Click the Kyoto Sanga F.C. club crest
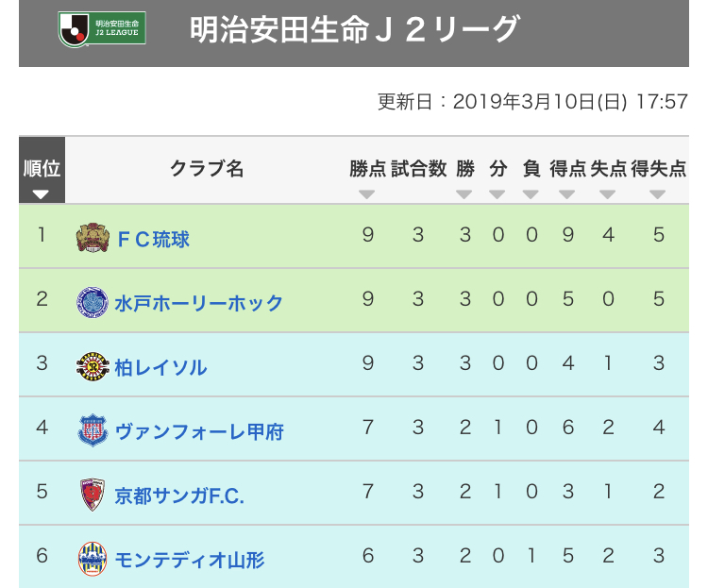Image resolution: width=708 pixels, height=588 pixels. click(93, 495)
